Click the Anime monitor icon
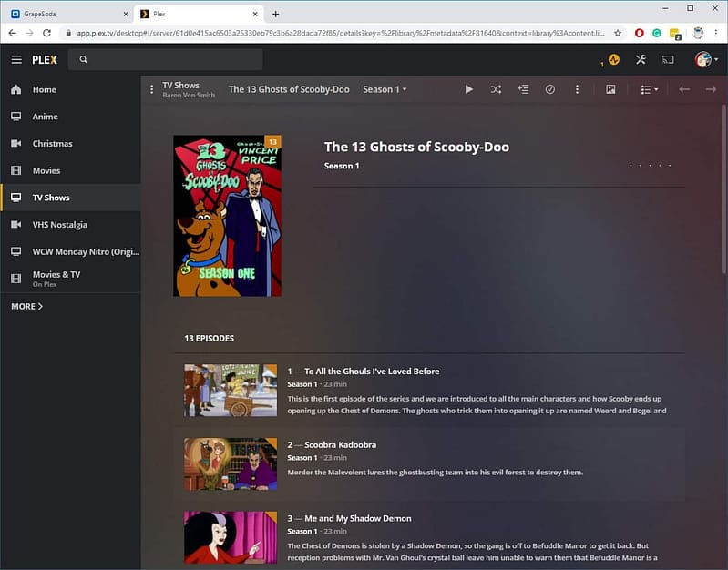This screenshot has width=728, height=570. [x=16, y=117]
